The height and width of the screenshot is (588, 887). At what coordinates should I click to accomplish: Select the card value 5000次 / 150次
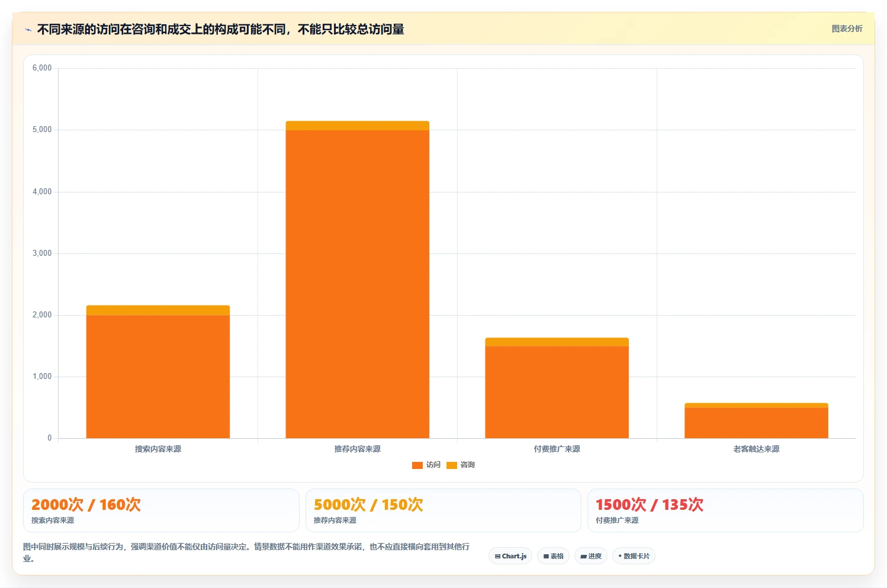point(368,505)
